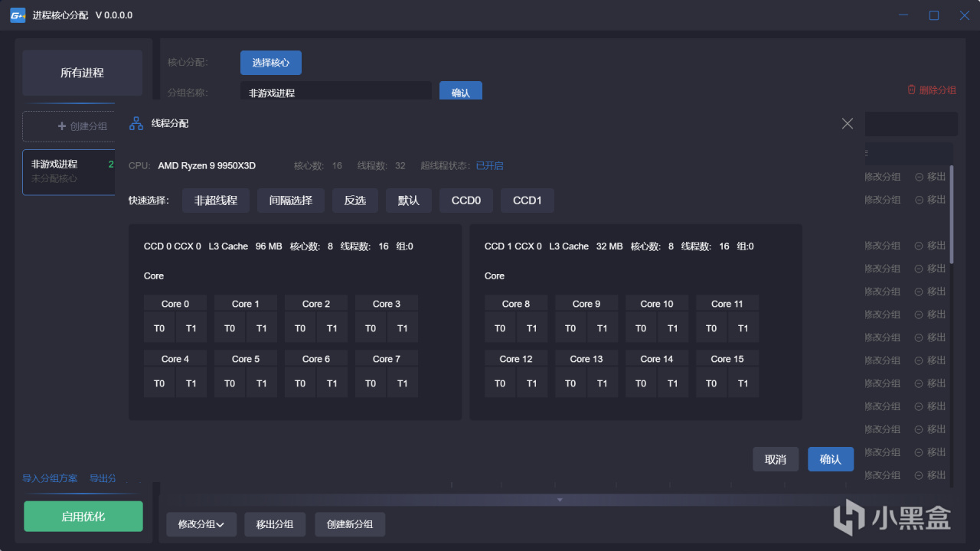Toggle thread T0 of Core 15
The width and height of the screenshot is (980, 551).
pyautogui.click(x=711, y=383)
